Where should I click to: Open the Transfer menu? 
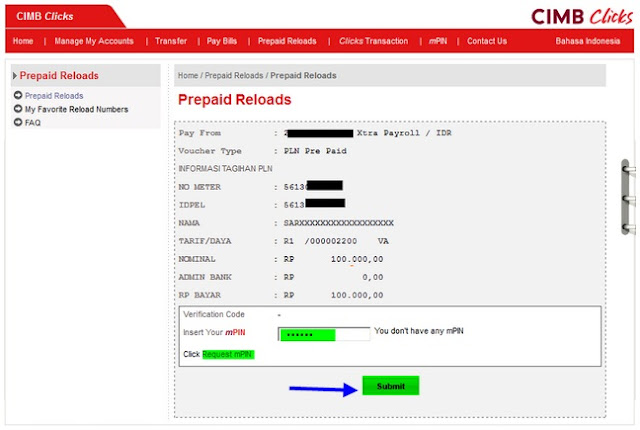(x=171, y=41)
